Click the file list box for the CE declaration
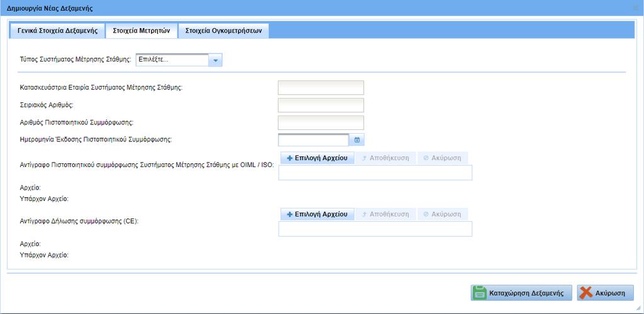Image resolution: width=644 pixels, height=314 pixels. pyautogui.click(x=375, y=229)
